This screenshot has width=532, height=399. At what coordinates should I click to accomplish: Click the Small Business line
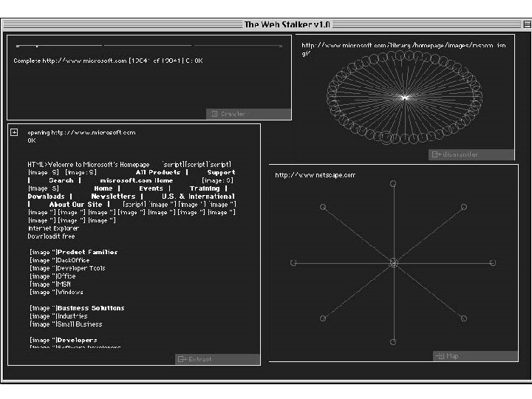pyautogui.click(x=79, y=324)
